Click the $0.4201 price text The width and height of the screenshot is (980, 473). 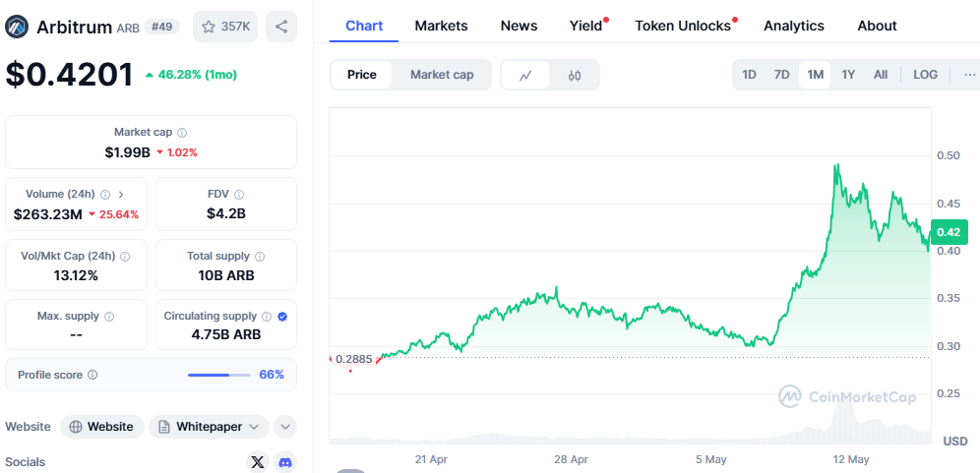point(70,75)
